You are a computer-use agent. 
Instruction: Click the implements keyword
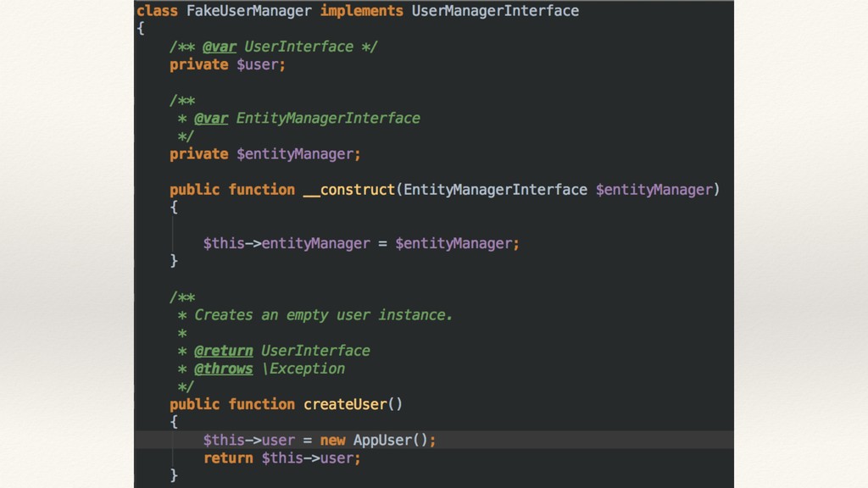361,11
